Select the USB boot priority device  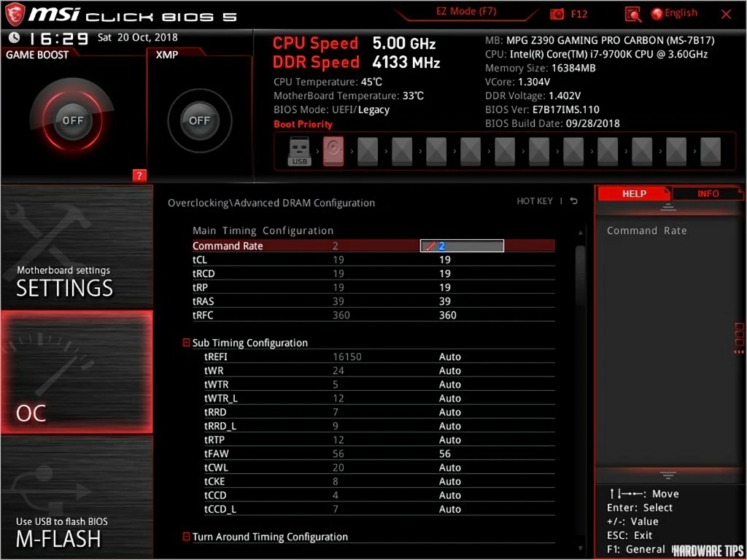coord(299,152)
